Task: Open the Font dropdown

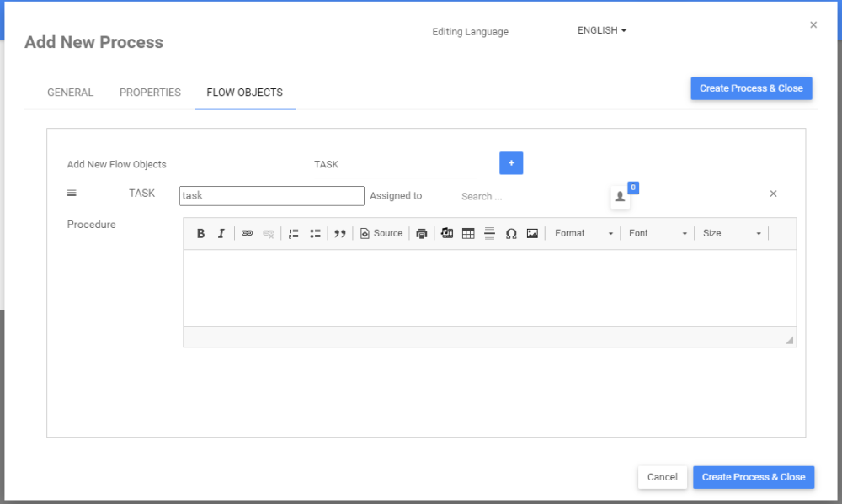Action: pos(658,234)
